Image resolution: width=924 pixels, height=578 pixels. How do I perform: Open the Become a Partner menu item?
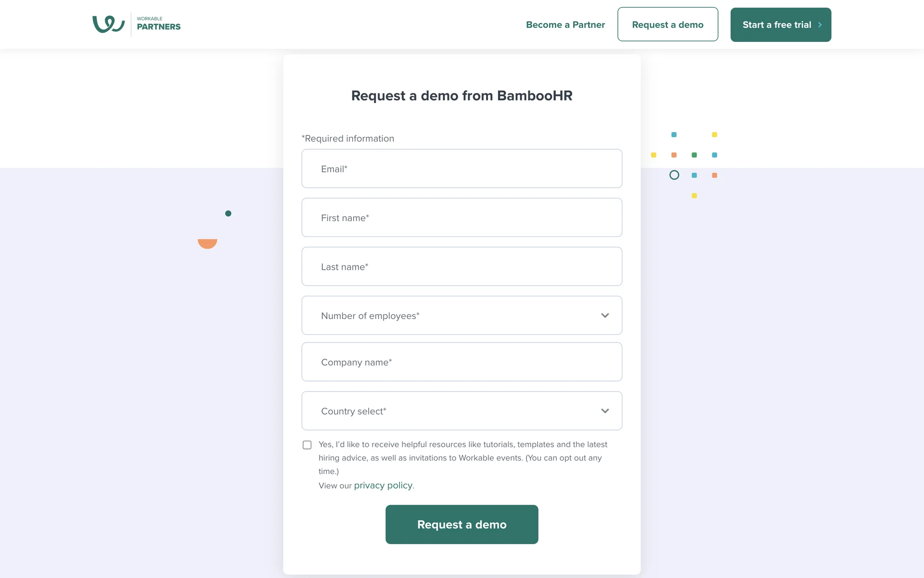click(565, 25)
